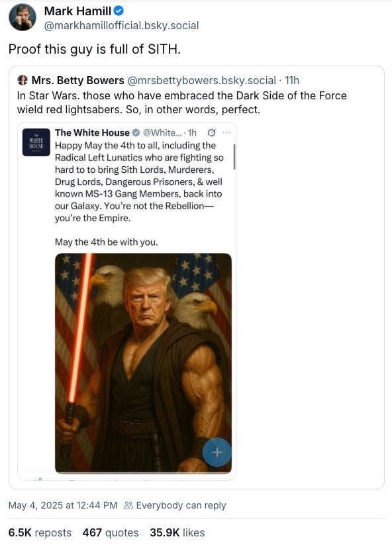Image resolution: width=392 pixels, height=545 pixels.
Task: Open Mrs. Betty Bowers' small avatar
Action: click(x=23, y=80)
